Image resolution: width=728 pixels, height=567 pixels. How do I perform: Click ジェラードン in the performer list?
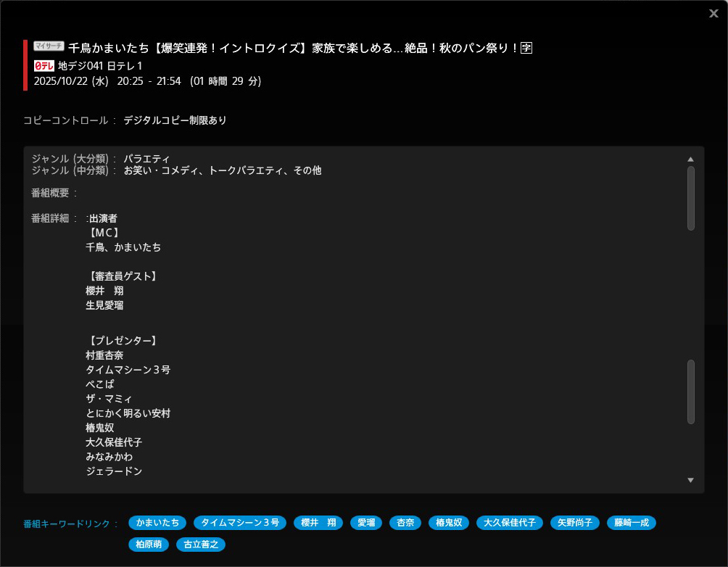click(114, 471)
